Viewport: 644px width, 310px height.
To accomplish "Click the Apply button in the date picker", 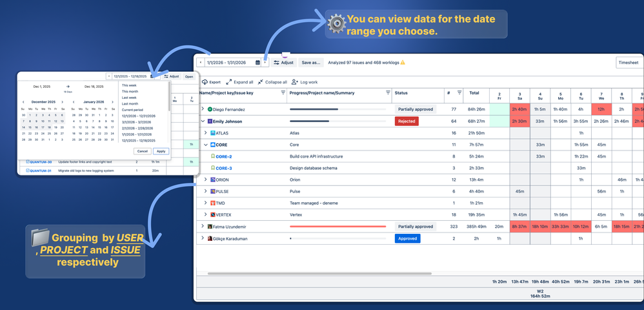I will (x=161, y=151).
